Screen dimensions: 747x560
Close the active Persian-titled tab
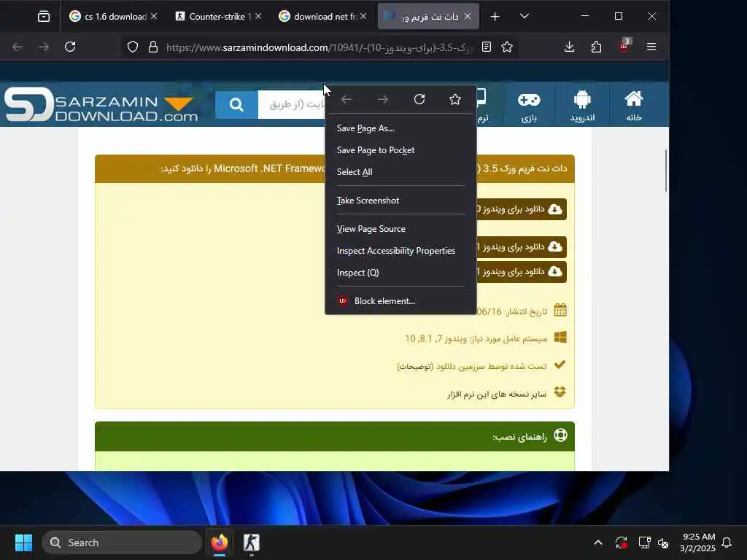pyautogui.click(x=468, y=16)
